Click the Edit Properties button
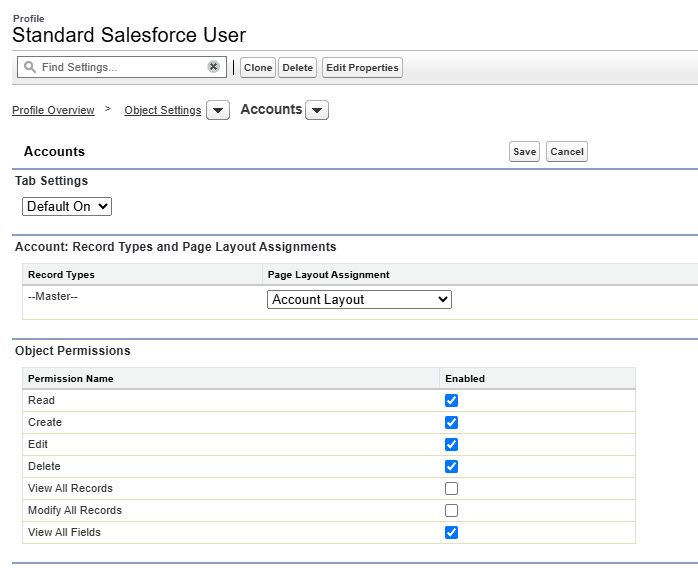Viewport: 698px width, 568px height. coord(362,68)
